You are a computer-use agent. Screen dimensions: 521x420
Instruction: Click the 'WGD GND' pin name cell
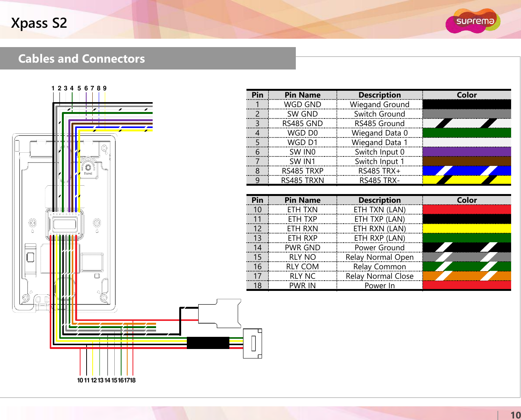[303, 104]
